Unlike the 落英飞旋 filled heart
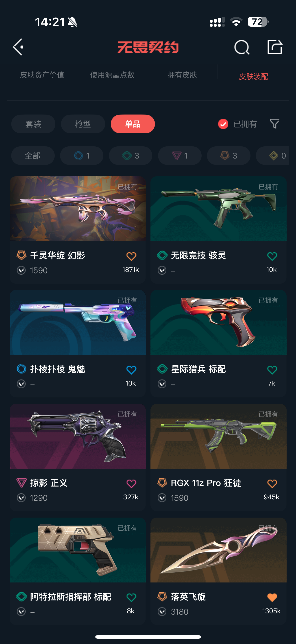 click(272, 598)
